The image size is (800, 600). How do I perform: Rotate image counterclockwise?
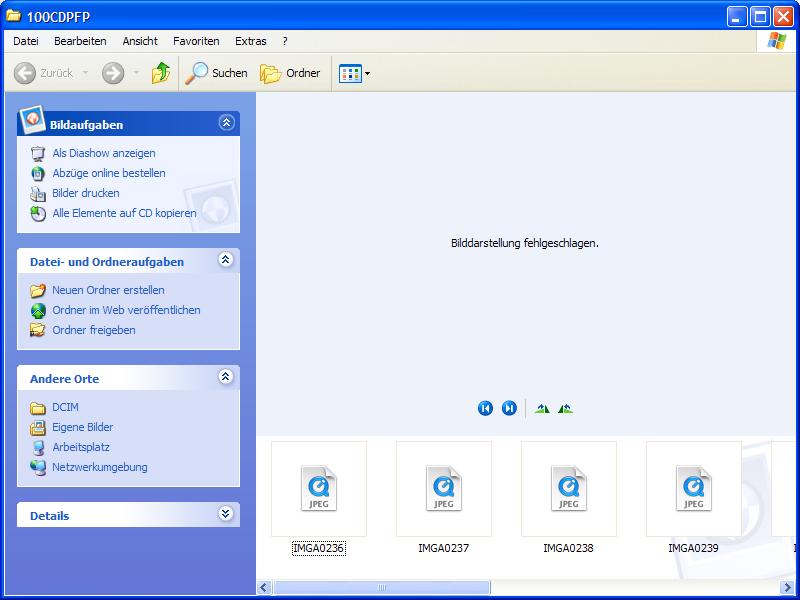[565, 408]
